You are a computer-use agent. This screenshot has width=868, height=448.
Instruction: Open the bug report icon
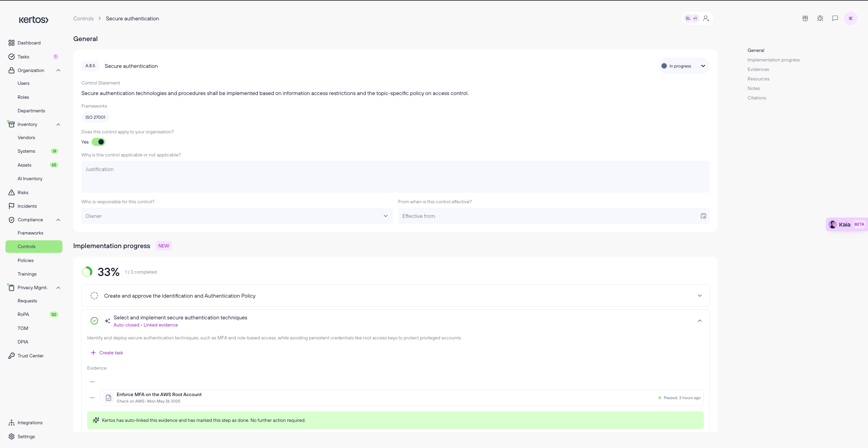tap(820, 18)
